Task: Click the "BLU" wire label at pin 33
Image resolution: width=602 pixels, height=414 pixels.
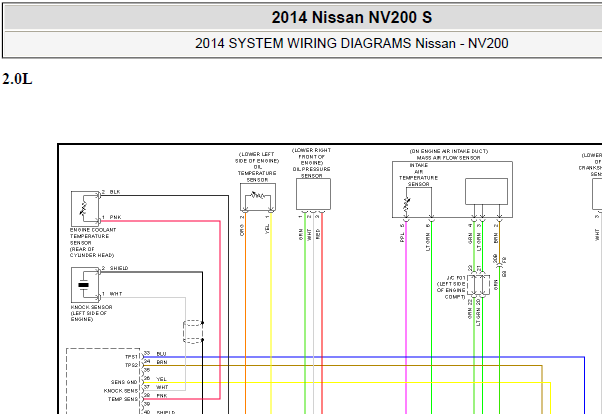Action: [x=161, y=354]
